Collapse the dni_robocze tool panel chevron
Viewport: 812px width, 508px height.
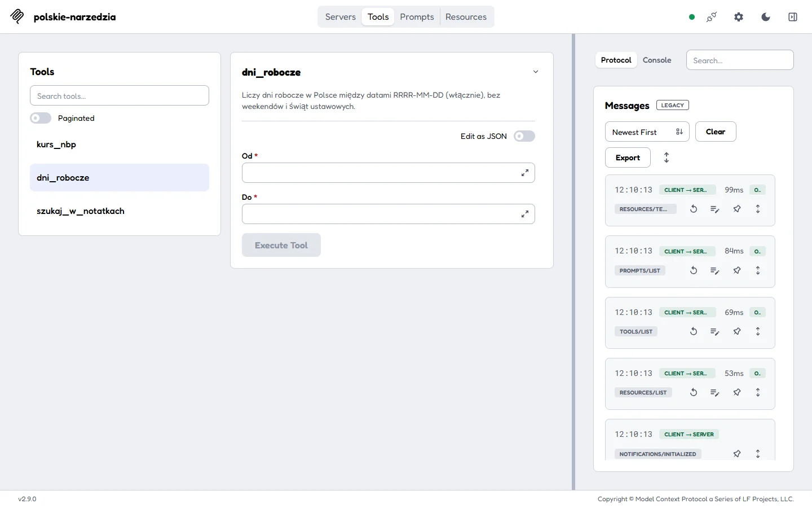[x=536, y=72]
